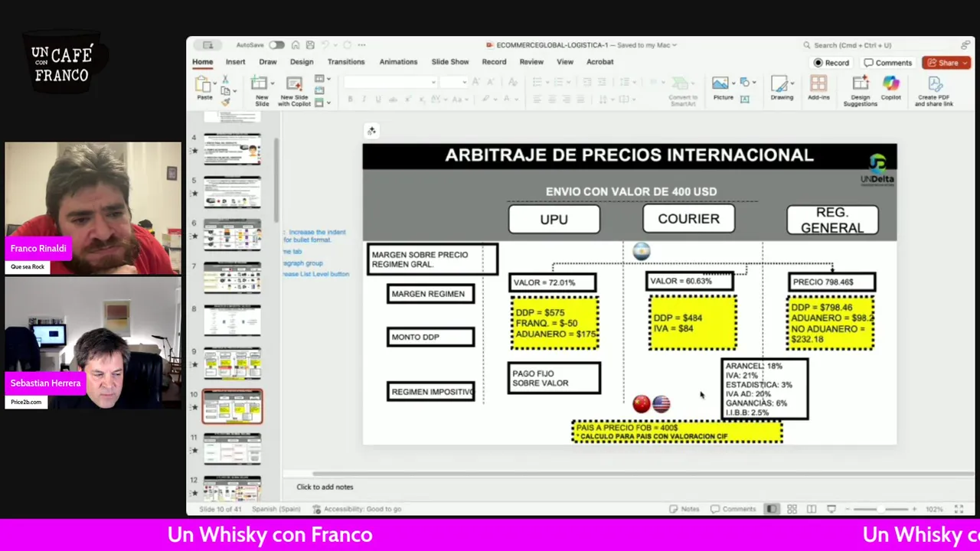Click the Home icon in title bar

pos(296,45)
